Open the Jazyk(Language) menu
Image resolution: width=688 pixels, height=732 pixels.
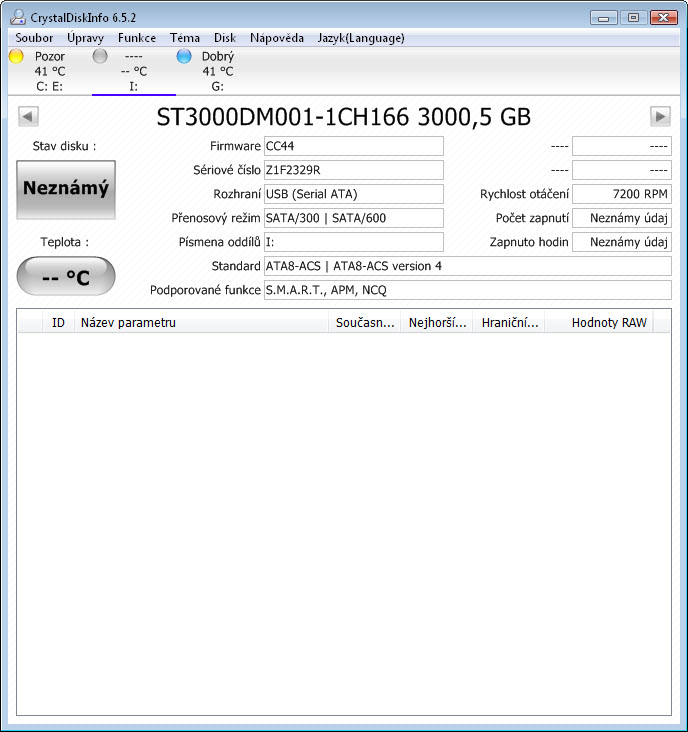pos(361,38)
